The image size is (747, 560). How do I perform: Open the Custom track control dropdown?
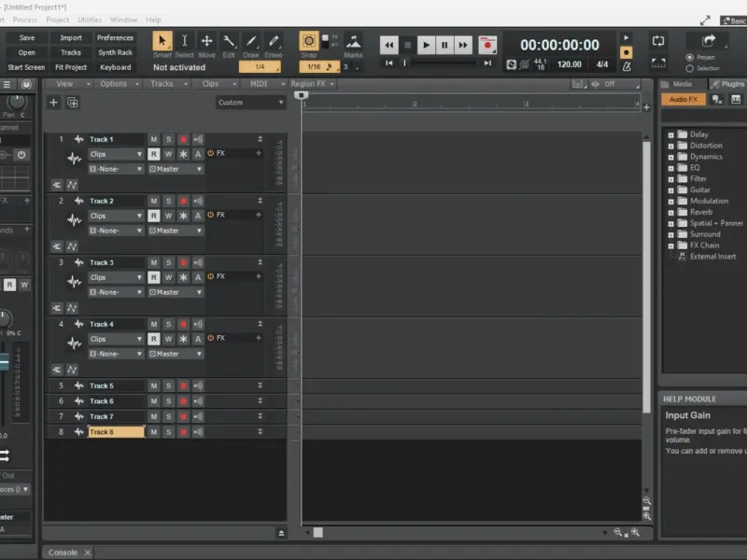[250, 103]
